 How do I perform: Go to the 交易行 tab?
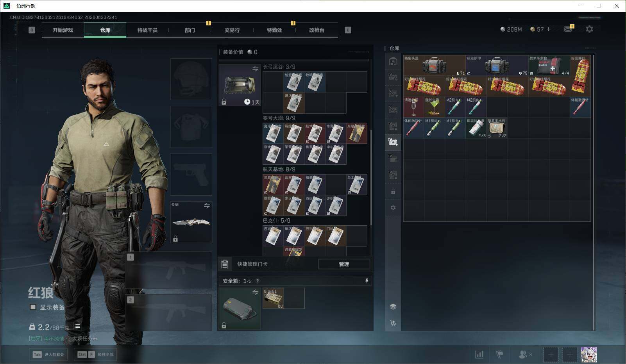coord(232,30)
